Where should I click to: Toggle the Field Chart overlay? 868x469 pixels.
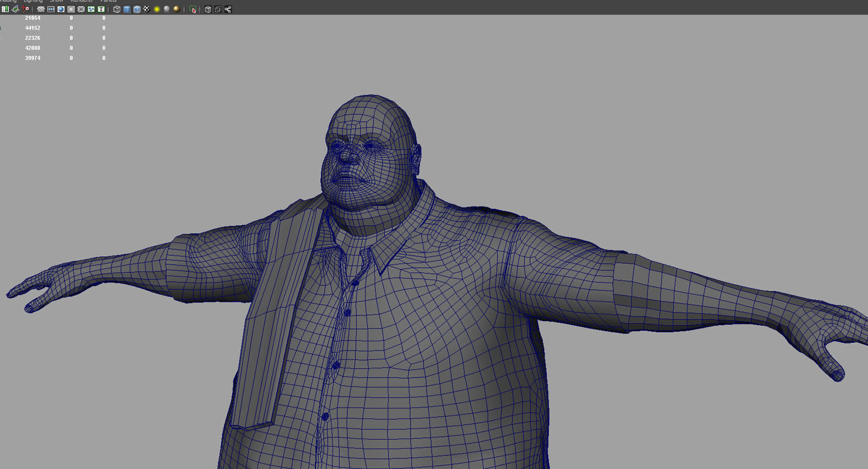point(81,9)
